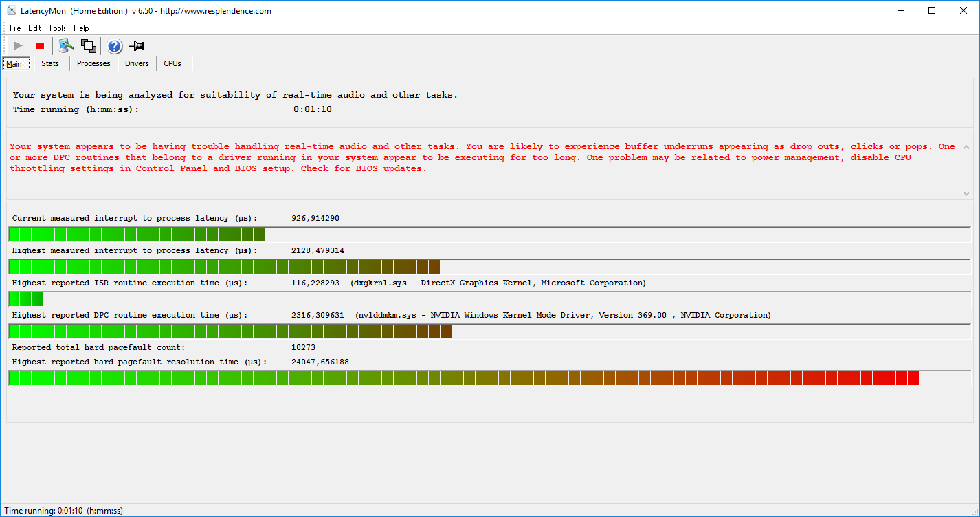Stop the latency monitor with red square
This screenshot has width=980, height=517.
coord(40,46)
